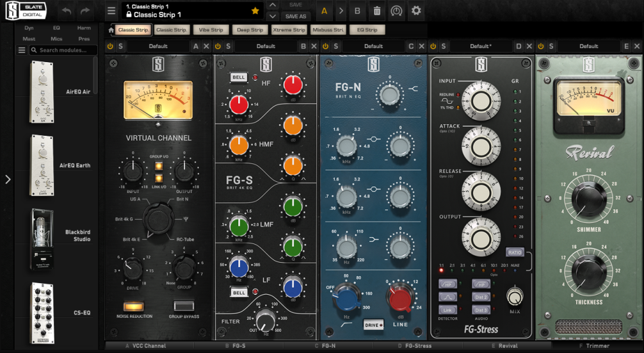644x353 pixels.
Task: Open the hamburger preset menu
Action: click(x=111, y=11)
